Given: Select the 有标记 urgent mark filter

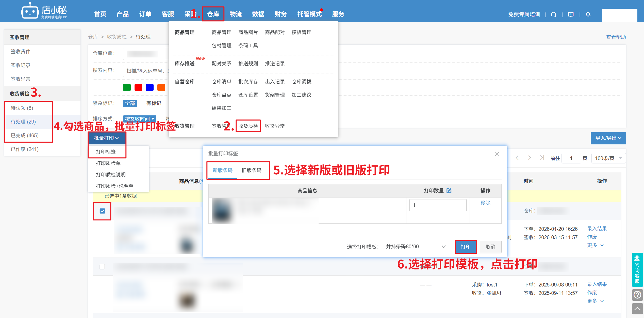Looking at the screenshot, I should (154, 103).
